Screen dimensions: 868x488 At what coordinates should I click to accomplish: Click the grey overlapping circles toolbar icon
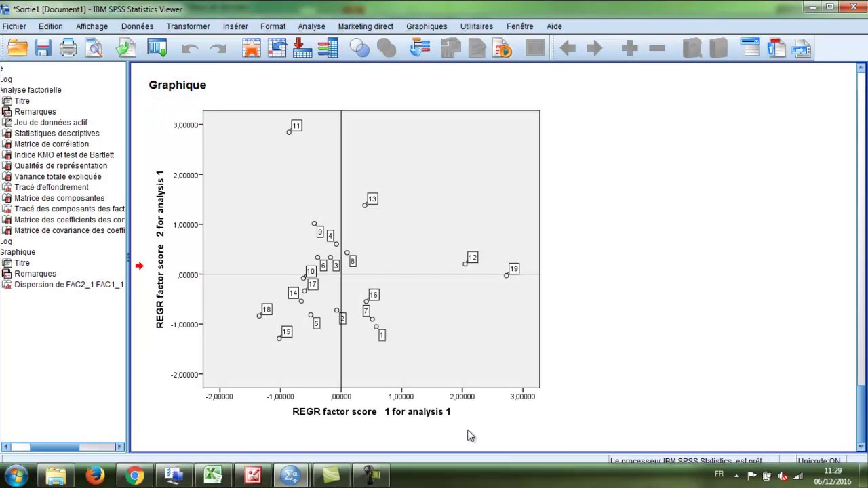pyautogui.click(x=387, y=48)
